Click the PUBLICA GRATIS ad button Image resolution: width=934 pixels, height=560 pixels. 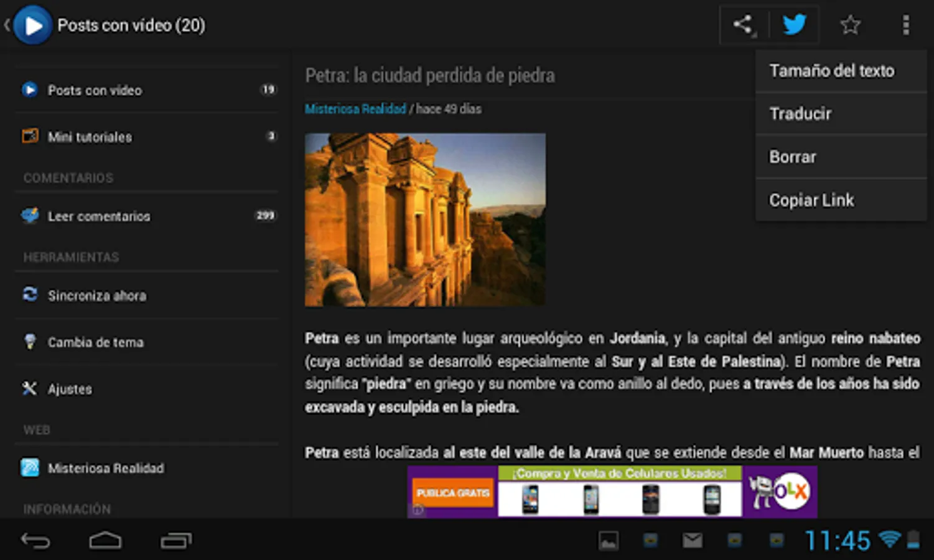(x=453, y=493)
